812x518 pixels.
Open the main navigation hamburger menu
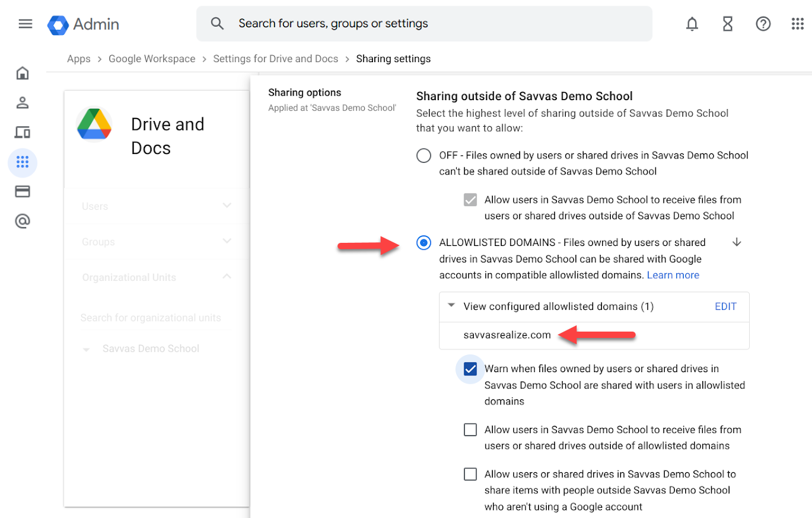[x=25, y=23]
